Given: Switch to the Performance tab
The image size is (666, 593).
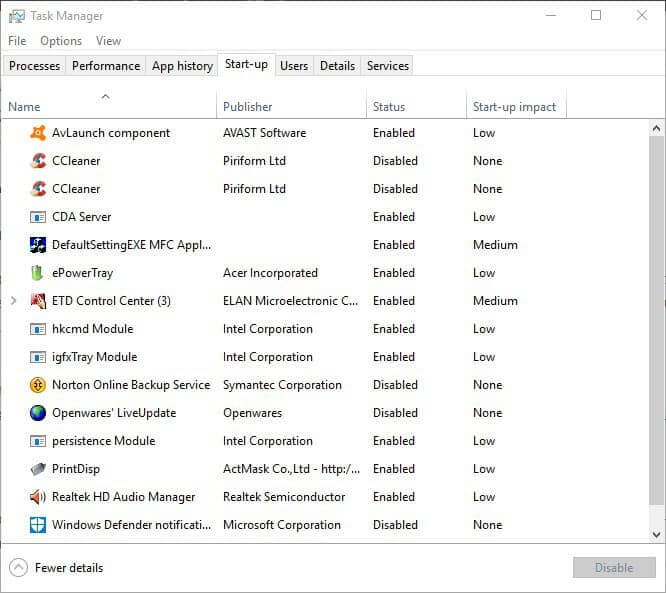Looking at the screenshot, I should pyautogui.click(x=106, y=66).
